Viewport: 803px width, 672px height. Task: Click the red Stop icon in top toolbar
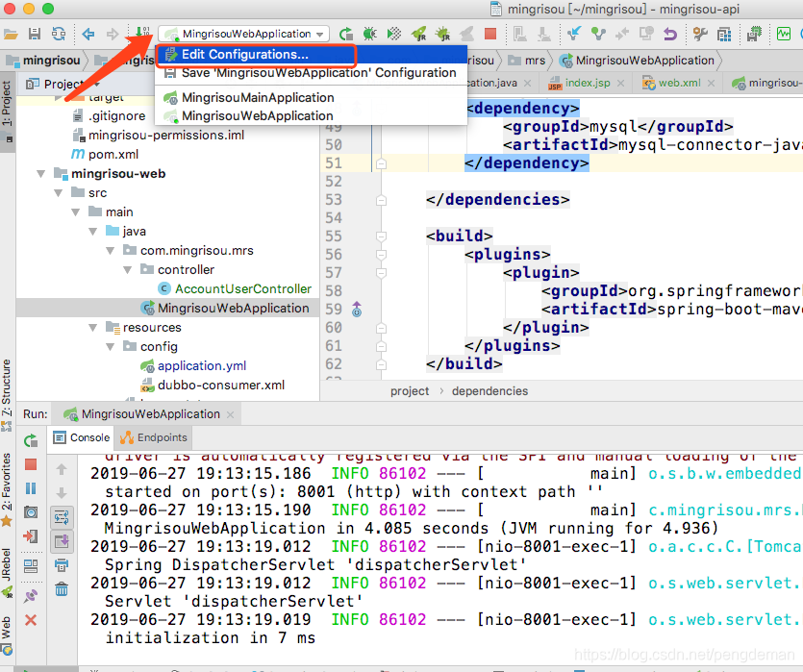pos(490,35)
